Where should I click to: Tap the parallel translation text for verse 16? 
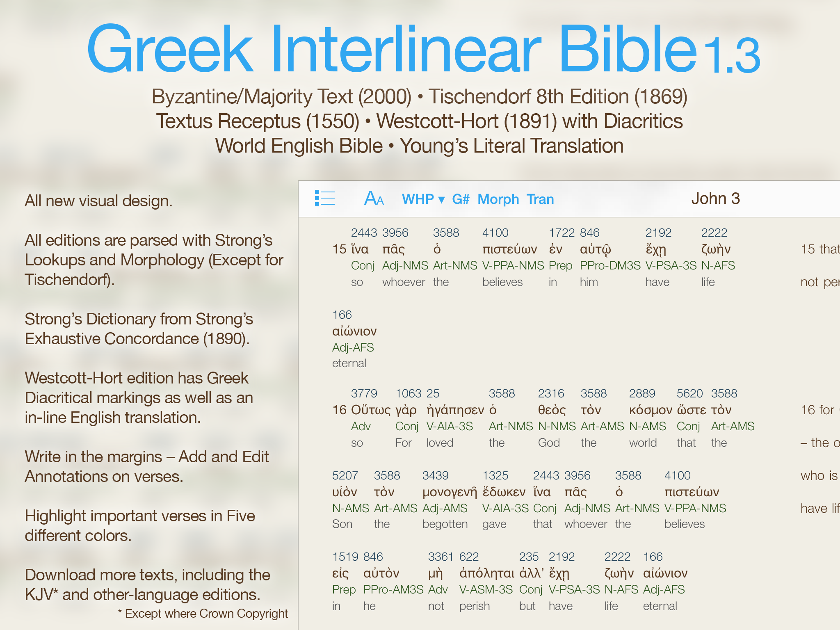[x=819, y=410]
